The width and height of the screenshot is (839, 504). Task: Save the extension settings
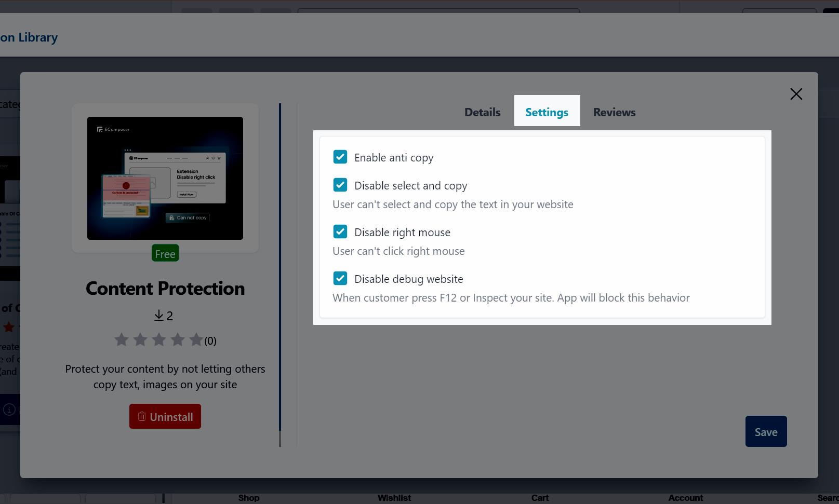766,431
